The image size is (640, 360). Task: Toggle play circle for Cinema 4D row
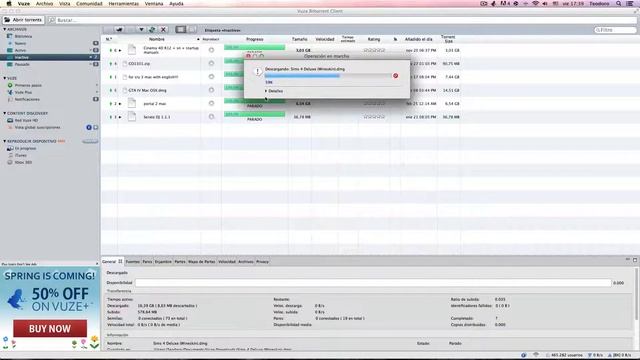coord(211,50)
